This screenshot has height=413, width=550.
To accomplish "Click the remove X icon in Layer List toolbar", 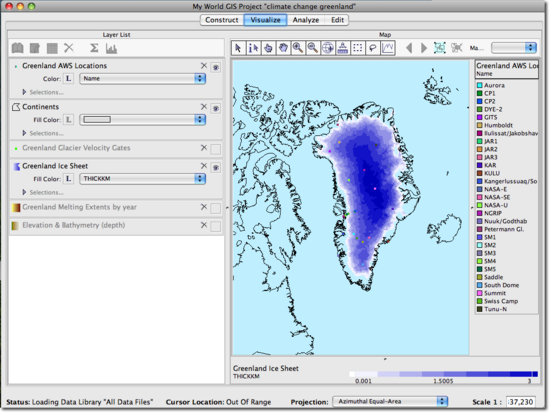I will (69, 48).
